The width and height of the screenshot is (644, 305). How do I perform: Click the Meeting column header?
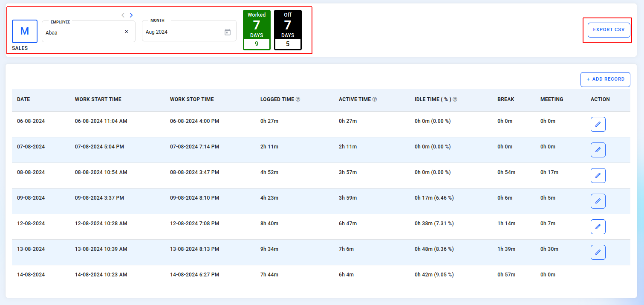pyautogui.click(x=552, y=99)
